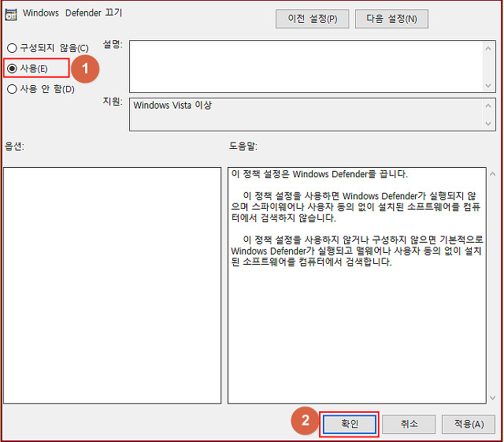Click the 도움말: label

pos(243,146)
